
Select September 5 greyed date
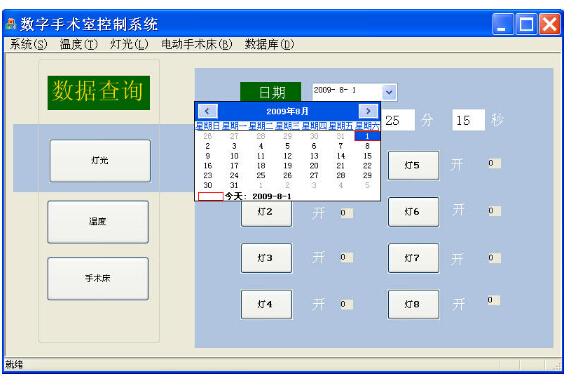tap(367, 185)
